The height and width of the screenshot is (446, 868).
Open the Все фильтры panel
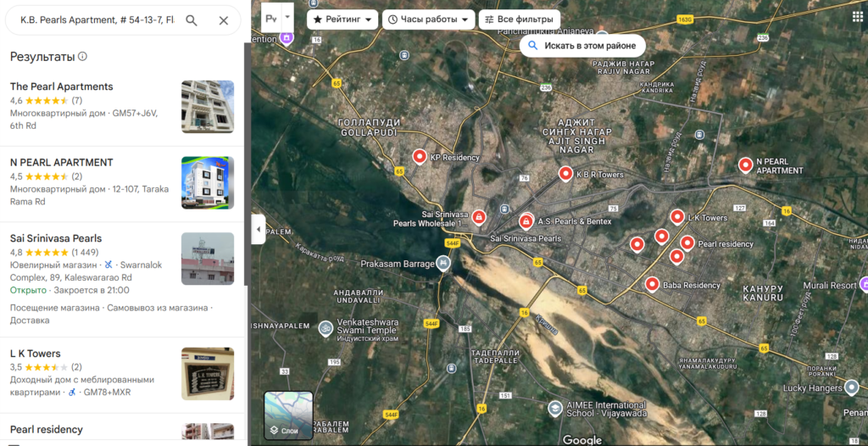pos(519,19)
